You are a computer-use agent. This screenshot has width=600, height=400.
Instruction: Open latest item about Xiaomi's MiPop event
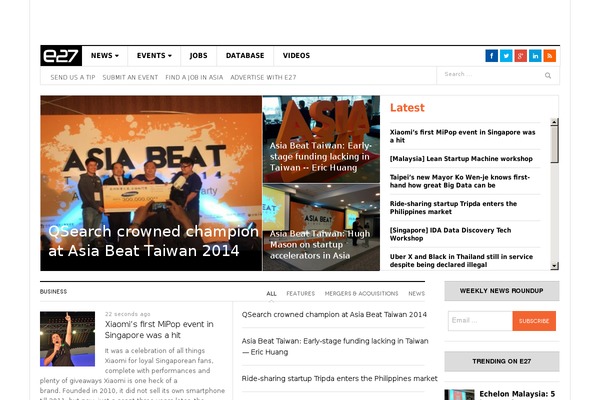point(462,136)
